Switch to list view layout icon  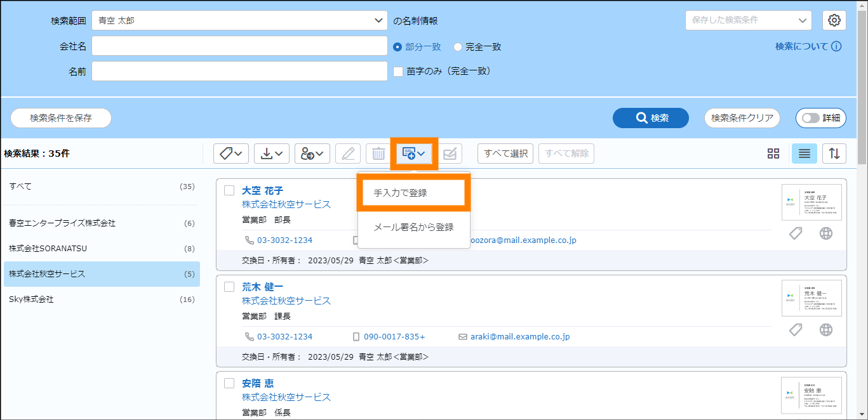point(804,154)
